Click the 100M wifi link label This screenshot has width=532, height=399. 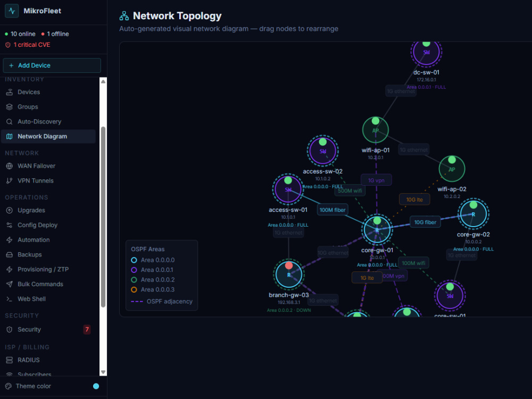[x=413, y=263]
